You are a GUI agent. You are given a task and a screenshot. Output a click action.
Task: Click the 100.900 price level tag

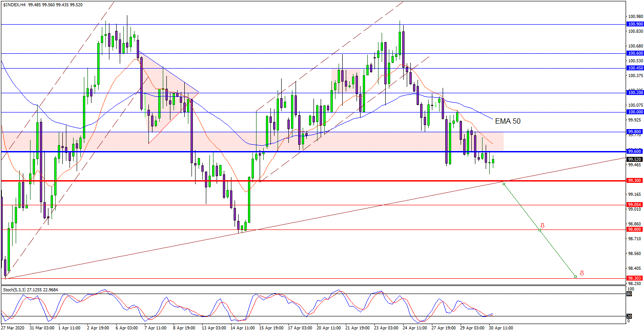(635, 24)
